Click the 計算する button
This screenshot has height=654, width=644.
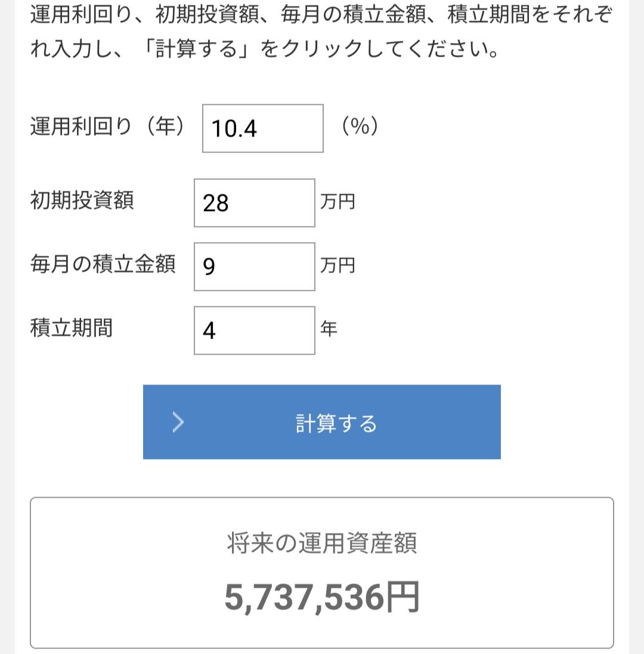pos(321,422)
